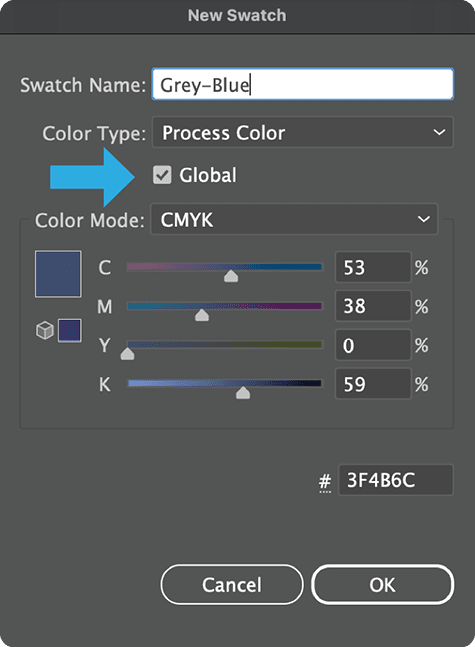Open the Color Type dropdown

(x=302, y=132)
